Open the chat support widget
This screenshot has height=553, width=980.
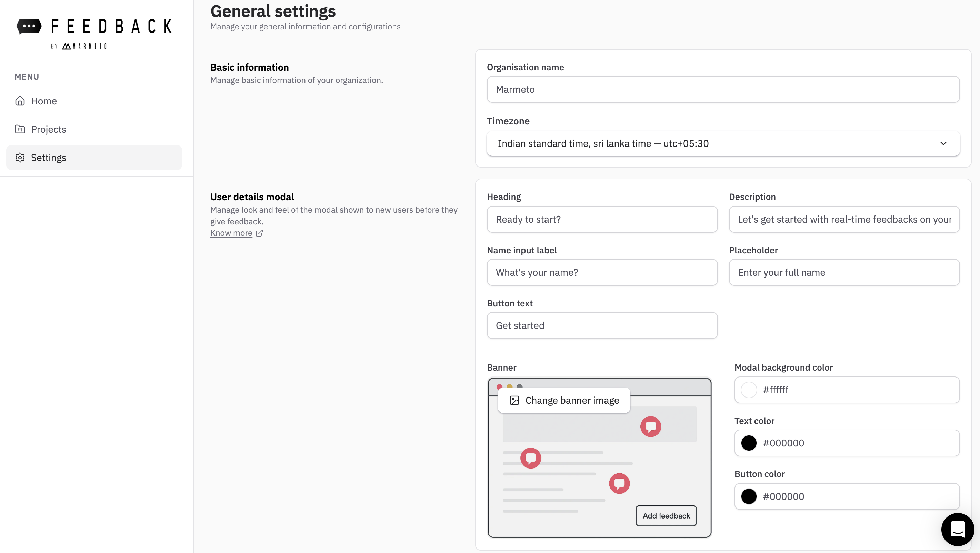tap(957, 529)
